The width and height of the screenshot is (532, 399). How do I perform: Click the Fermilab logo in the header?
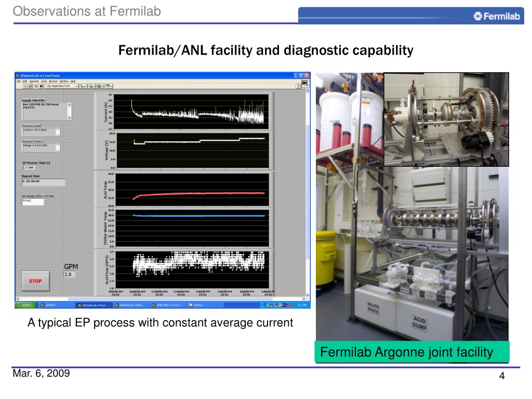497,16
